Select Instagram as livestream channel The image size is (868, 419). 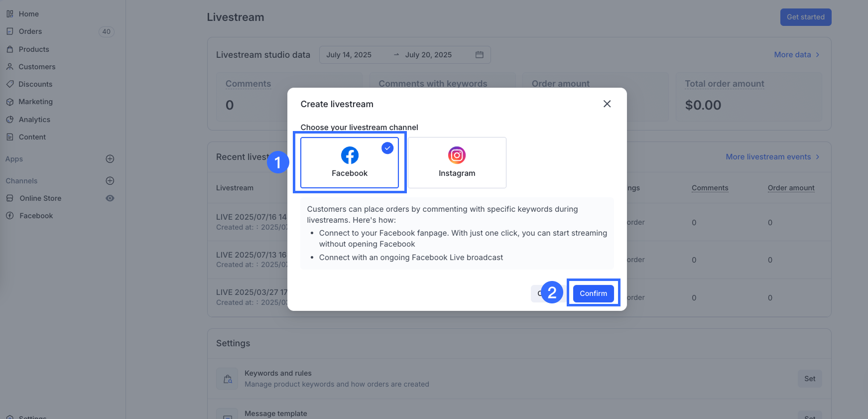pos(457,162)
